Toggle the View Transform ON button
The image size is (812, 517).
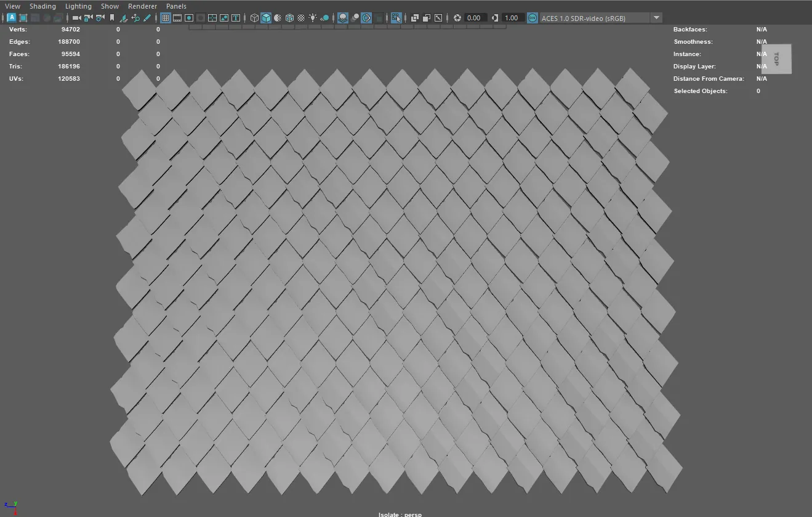(x=533, y=18)
